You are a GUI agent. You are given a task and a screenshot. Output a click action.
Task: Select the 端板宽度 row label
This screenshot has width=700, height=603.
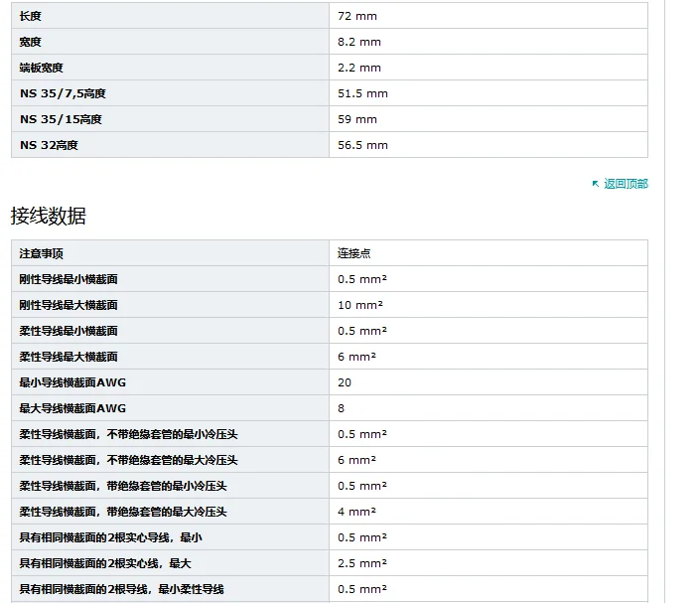coord(41,68)
